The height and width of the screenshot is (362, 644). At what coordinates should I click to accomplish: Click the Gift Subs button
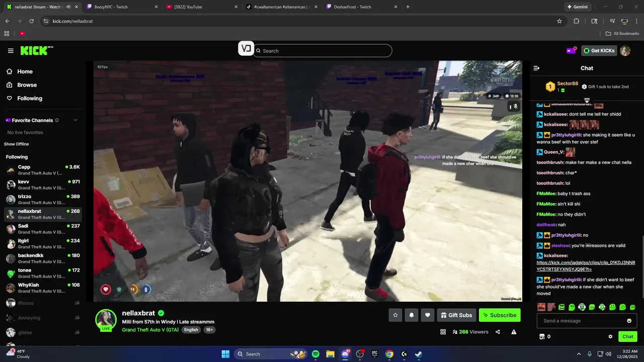tap(457, 315)
